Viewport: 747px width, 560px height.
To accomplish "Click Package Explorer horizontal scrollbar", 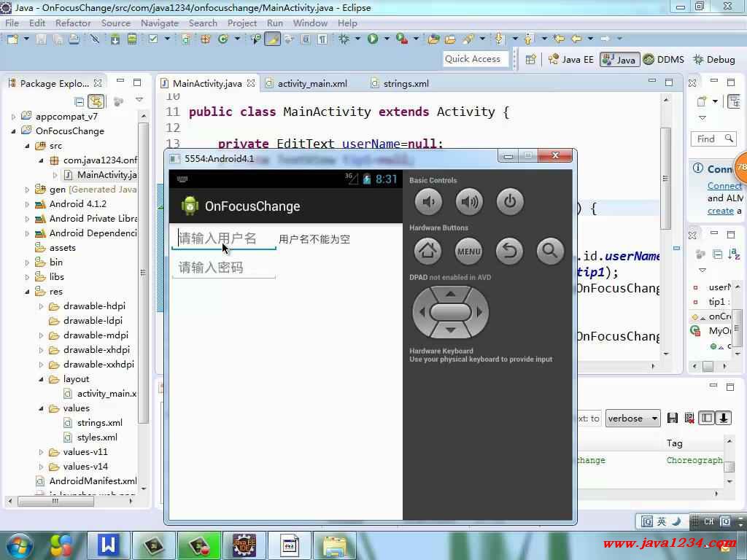I will 55,501.
